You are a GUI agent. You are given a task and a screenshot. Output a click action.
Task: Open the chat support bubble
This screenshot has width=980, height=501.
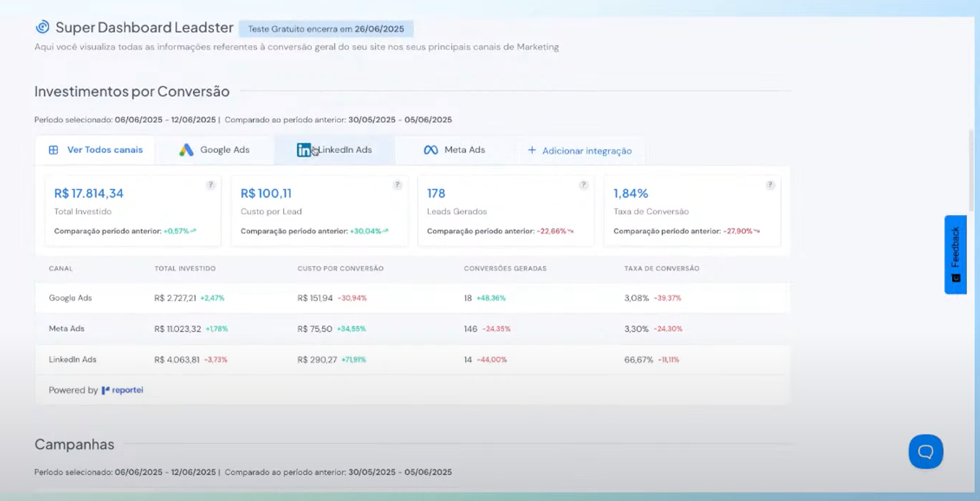[925, 452]
